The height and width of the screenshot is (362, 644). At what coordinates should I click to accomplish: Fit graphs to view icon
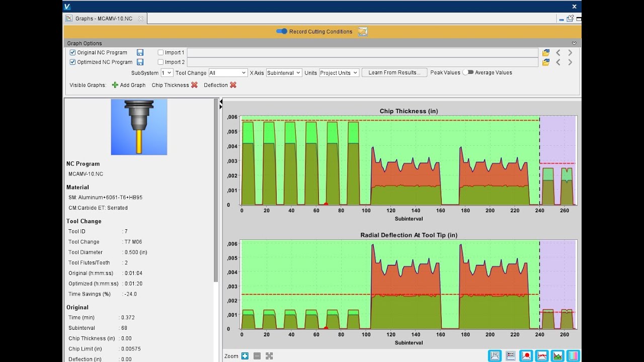(x=269, y=356)
